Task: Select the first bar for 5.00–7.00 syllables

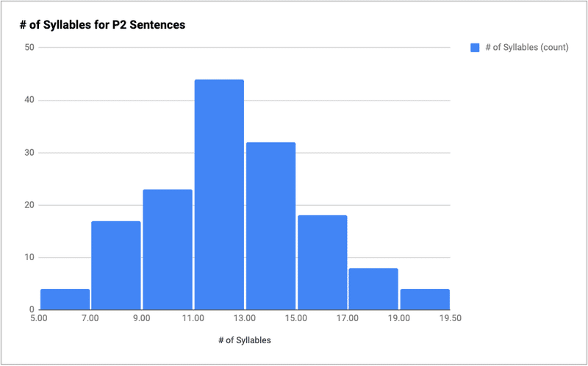Action: [65, 299]
